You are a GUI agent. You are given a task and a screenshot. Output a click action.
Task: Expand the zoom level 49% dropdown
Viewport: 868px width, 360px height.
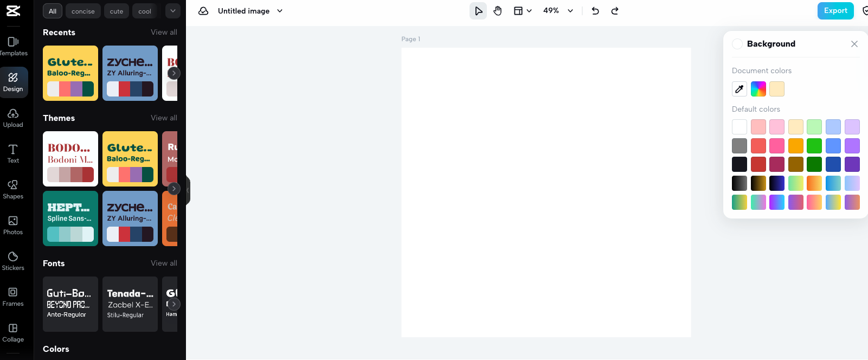pyautogui.click(x=570, y=11)
